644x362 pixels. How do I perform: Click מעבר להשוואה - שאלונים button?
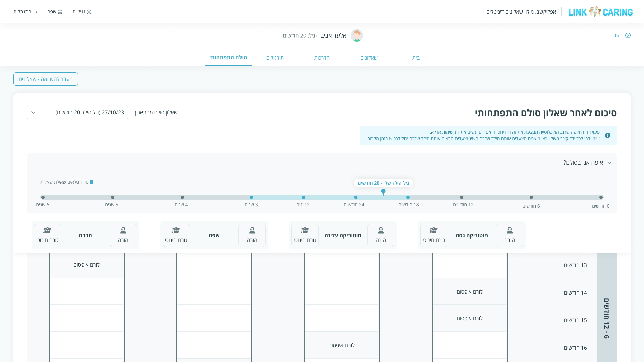pyautogui.click(x=46, y=79)
